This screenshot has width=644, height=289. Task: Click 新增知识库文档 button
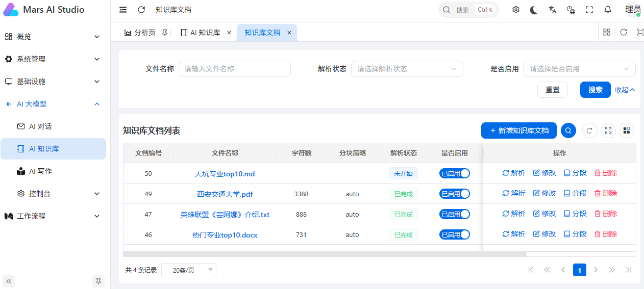coord(519,130)
